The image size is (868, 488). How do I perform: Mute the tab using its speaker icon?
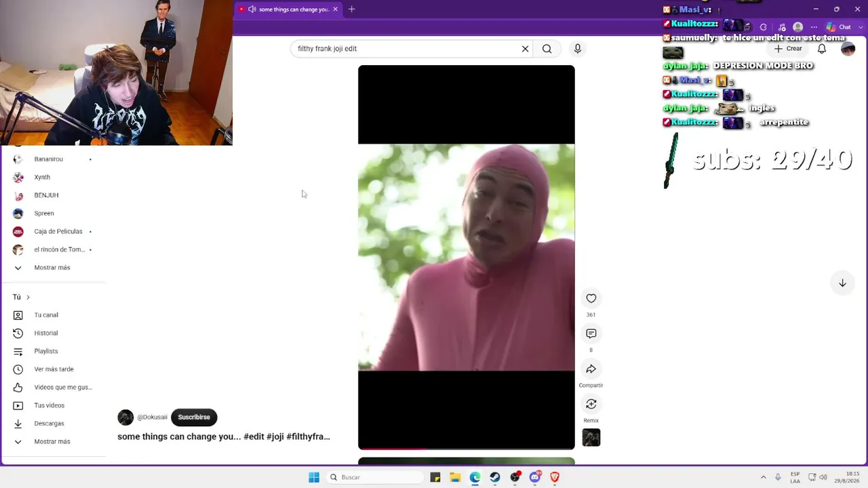pos(252,9)
